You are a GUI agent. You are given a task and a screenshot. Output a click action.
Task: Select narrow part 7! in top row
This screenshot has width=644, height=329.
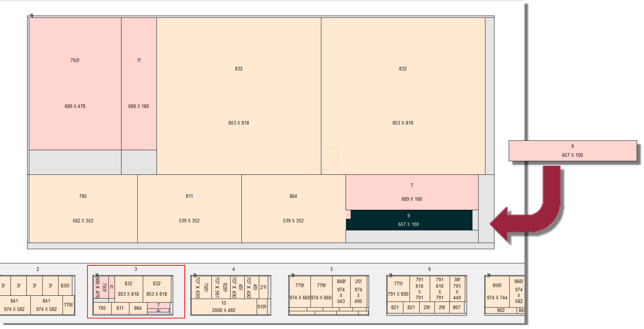coord(139,84)
